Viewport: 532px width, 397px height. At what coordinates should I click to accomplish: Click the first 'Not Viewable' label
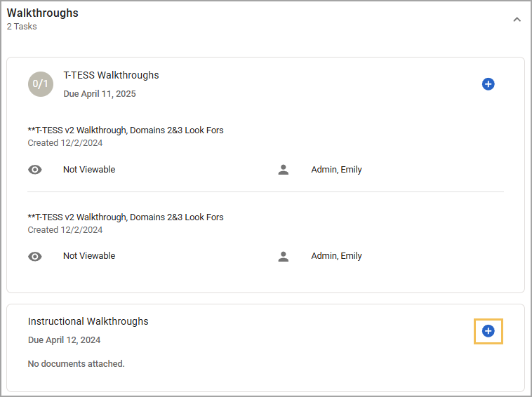tap(89, 170)
